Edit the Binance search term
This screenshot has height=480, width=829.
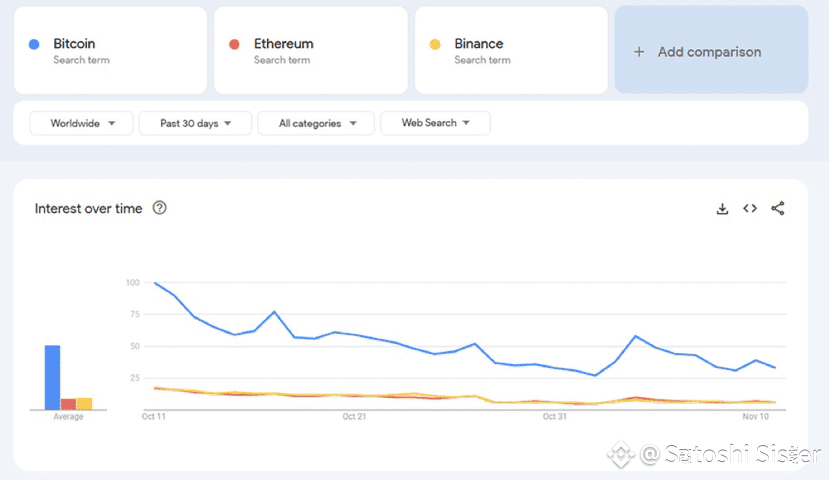tap(510, 51)
